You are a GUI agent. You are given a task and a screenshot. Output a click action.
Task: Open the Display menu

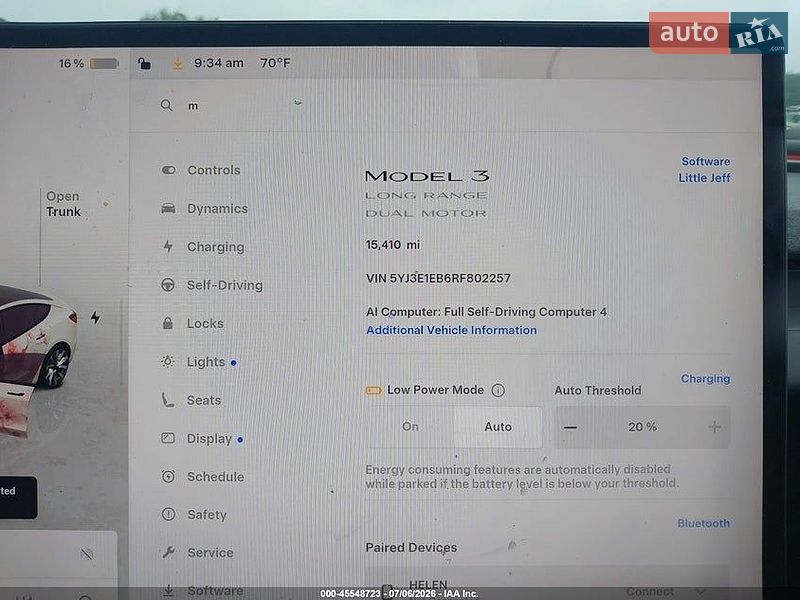[209, 438]
